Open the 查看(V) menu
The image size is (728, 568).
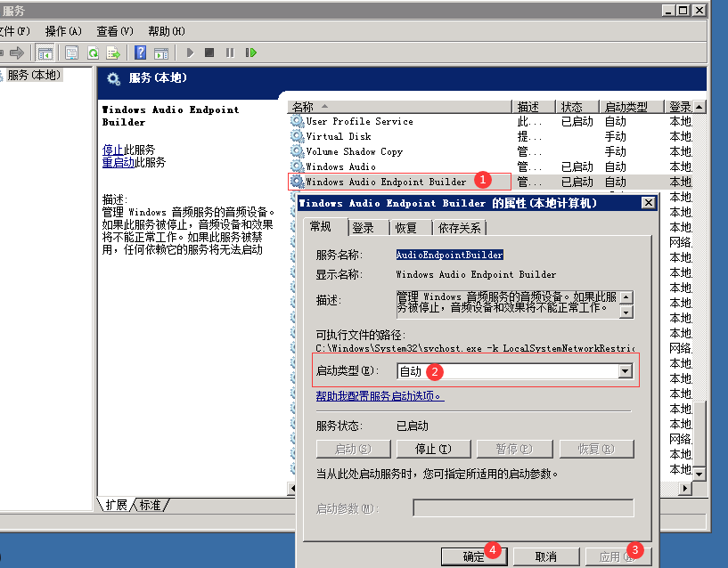tap(115, 31)
